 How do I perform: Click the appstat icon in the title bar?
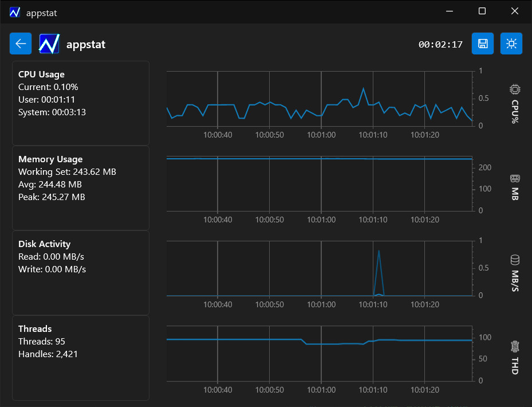[x=15, y=12]
